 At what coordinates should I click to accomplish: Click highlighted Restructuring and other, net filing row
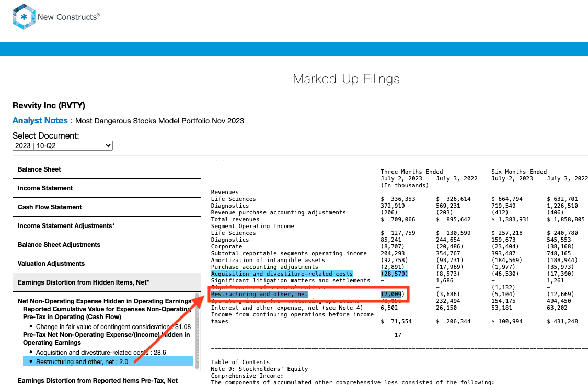(259, 294)
